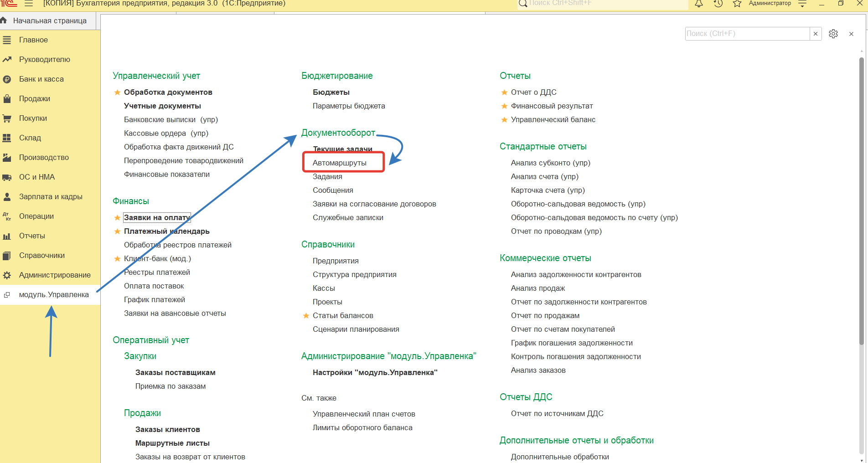Toggle favorite star for Клиент-банк (мод.)
This screenshot has height=463, width=868.
(x=117, y=259)
